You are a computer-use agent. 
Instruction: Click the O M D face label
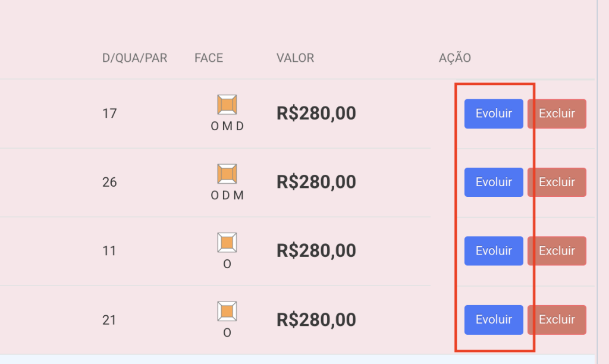227,126
